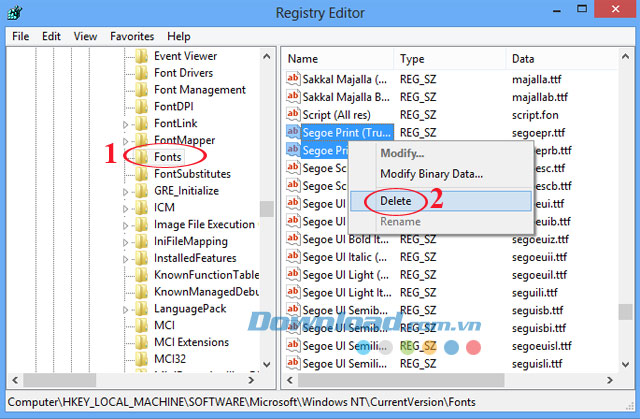Click the 'ab' icon next to Script (All res)
Image resolution: width=640 pixels, height=419 pixels.
coord(294,114)
